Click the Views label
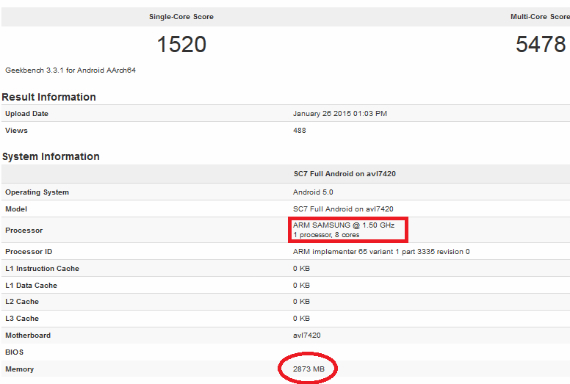 (16, 131)
